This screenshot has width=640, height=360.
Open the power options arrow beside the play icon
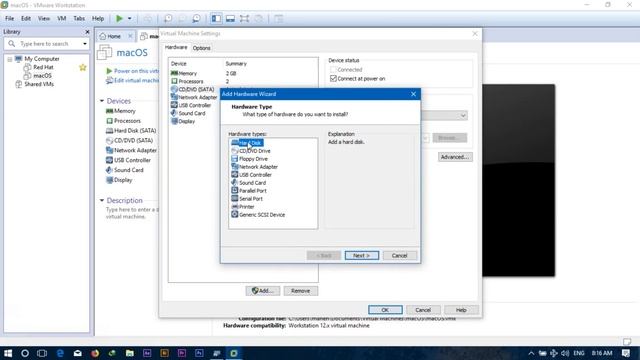(130, 18)
